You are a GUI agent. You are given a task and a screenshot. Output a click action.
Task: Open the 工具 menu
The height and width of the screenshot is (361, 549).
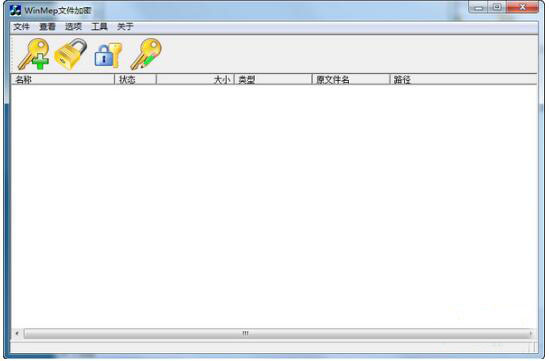click(x=99, y=27)
